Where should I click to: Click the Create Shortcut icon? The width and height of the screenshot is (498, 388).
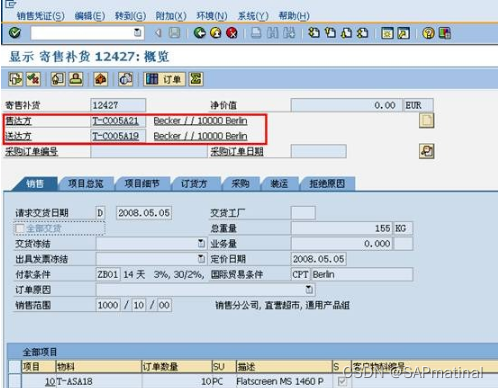click(403, 33)
